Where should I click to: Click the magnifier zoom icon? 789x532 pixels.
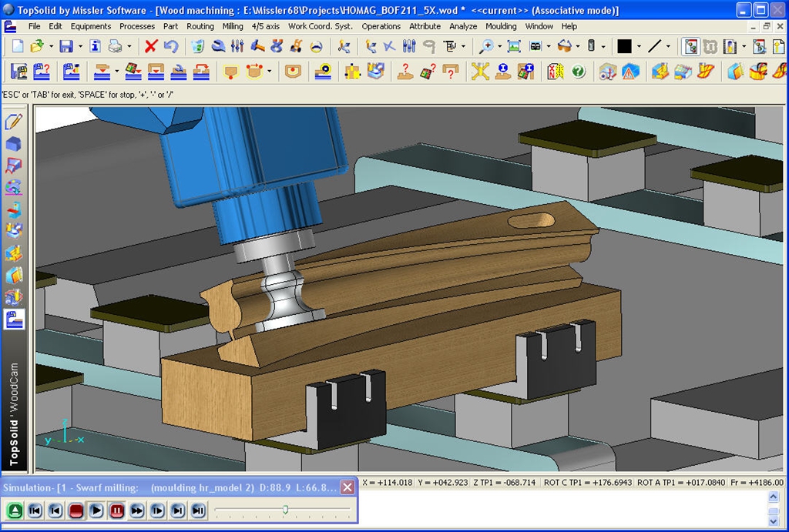(485, 47)
